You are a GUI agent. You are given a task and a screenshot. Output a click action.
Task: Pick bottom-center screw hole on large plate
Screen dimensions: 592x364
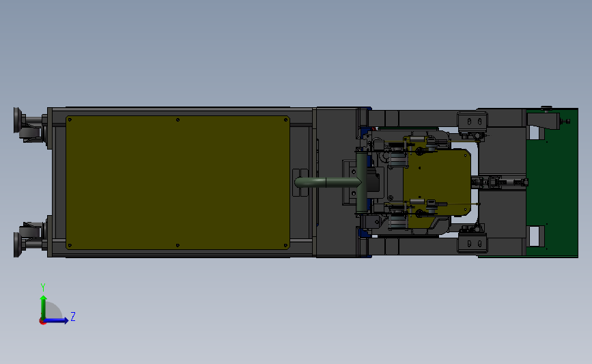tap(178, 245)
